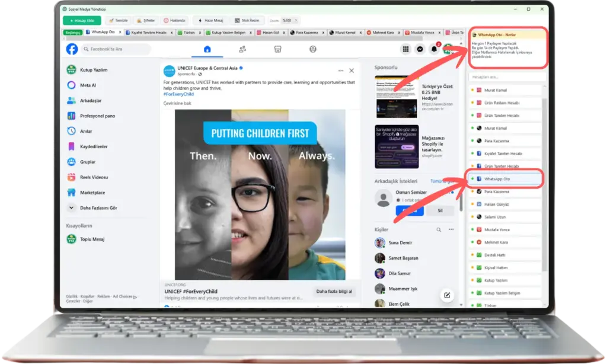Click the Temizle toolbar button
The image size is (607, 364).
(119, 21)
